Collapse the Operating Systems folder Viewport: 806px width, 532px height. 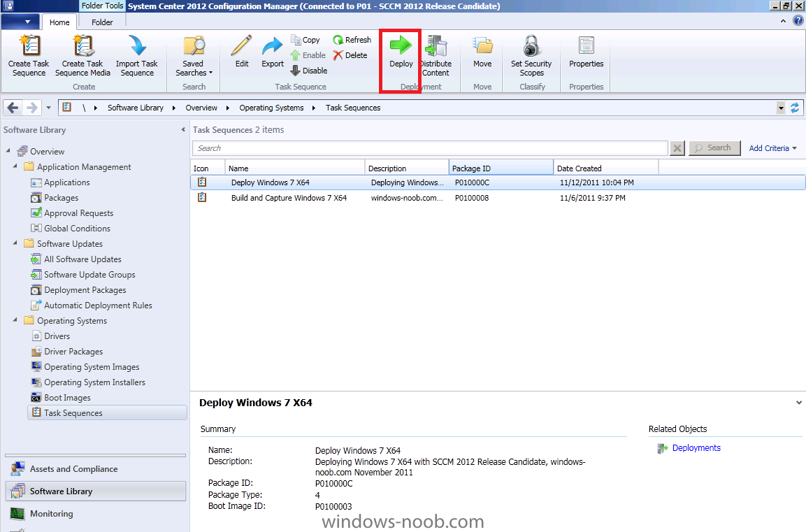[15, 319]
